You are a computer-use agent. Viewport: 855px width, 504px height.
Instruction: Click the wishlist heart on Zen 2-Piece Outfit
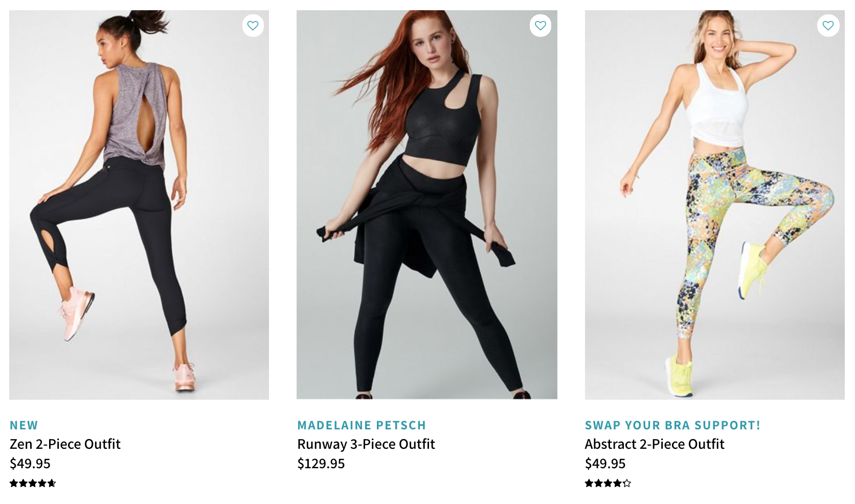coord(252,26)
